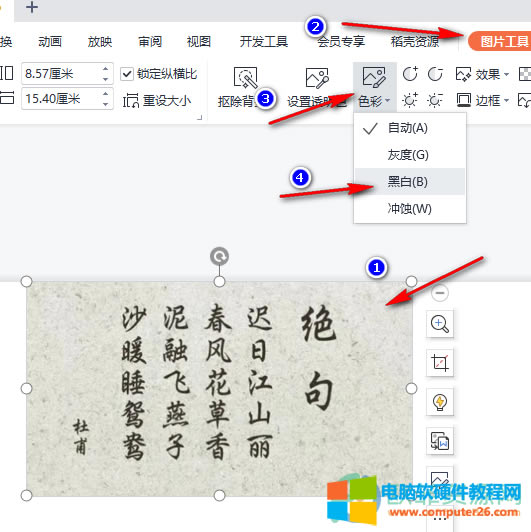Choose 冲蚀(W) color mode

[410, 208]
